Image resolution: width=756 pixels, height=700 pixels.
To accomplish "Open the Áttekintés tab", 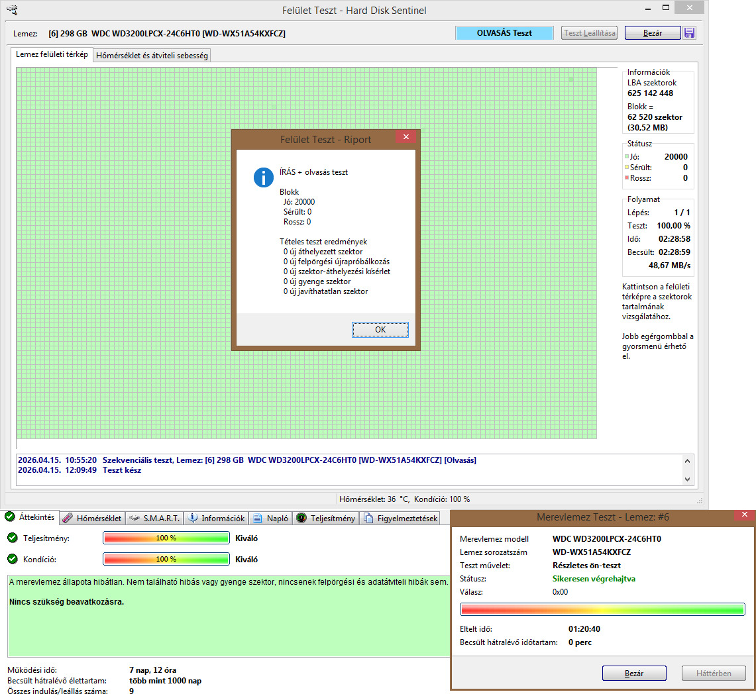I will (x=30, y=517).
